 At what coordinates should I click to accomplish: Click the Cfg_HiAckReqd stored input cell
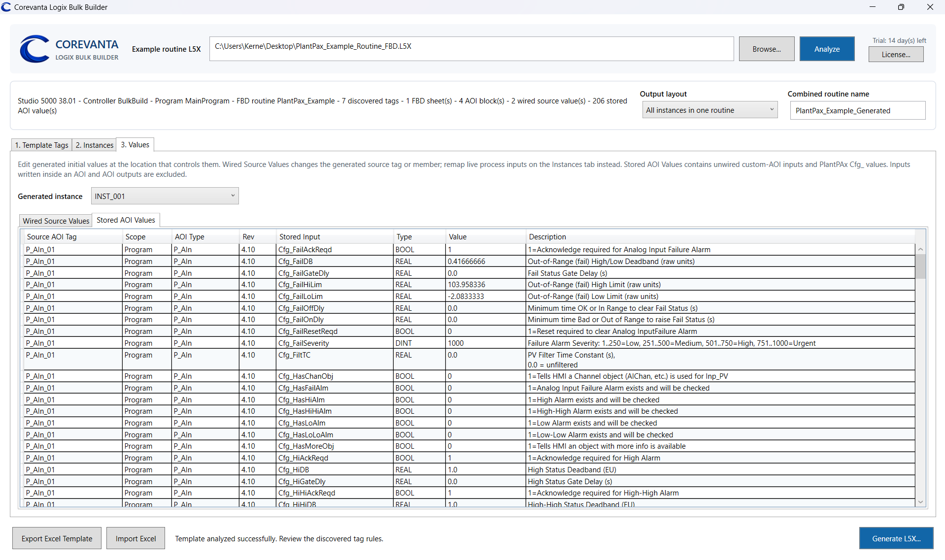pyautogui.click(x=335, y=458)
